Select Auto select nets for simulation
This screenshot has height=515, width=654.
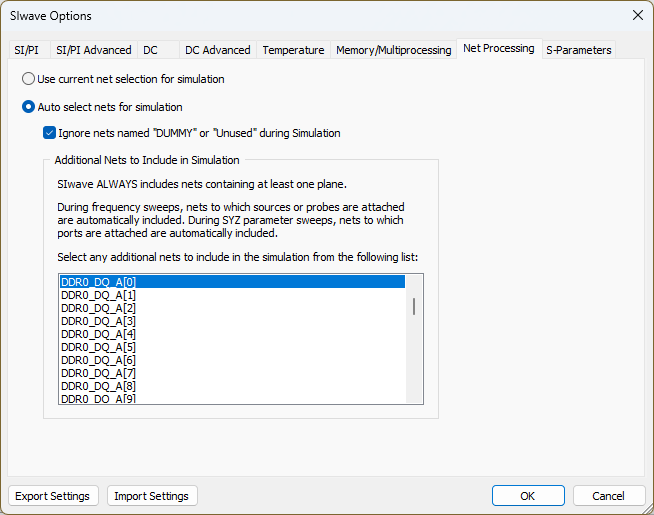[x=102, y=107]
